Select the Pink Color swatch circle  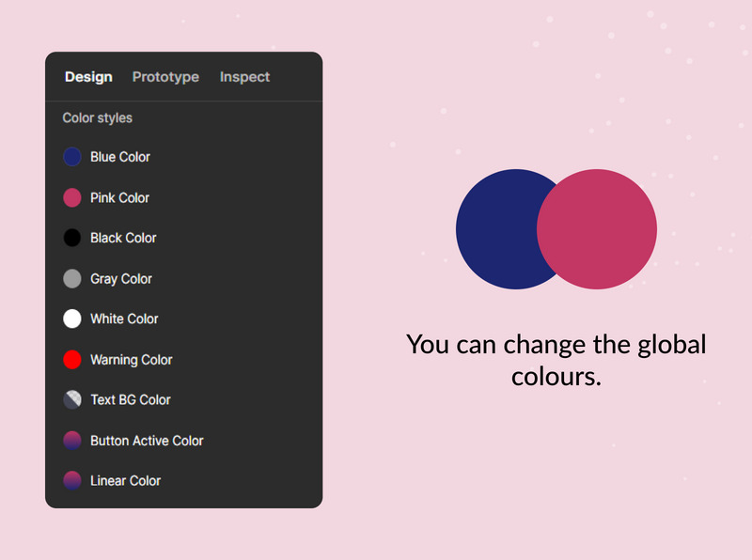[x=72, y=197]
